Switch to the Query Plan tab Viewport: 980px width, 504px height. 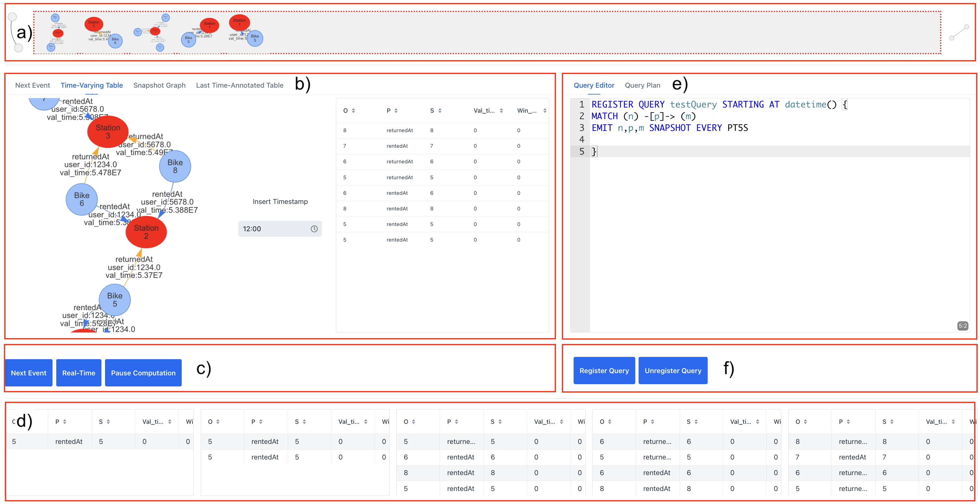click(x=642, y=85)
